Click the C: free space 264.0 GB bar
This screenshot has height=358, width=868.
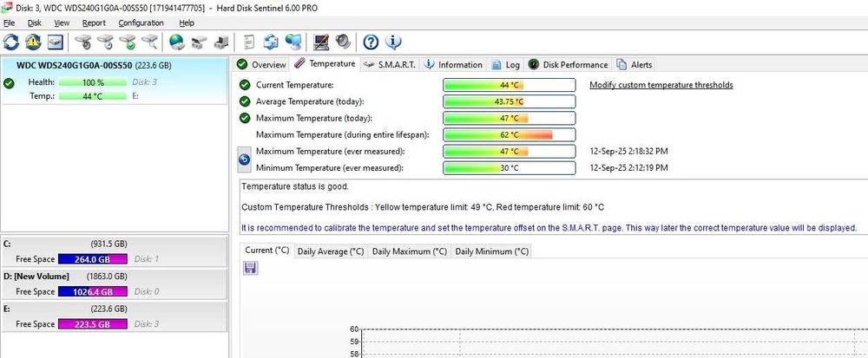(93, 259)
